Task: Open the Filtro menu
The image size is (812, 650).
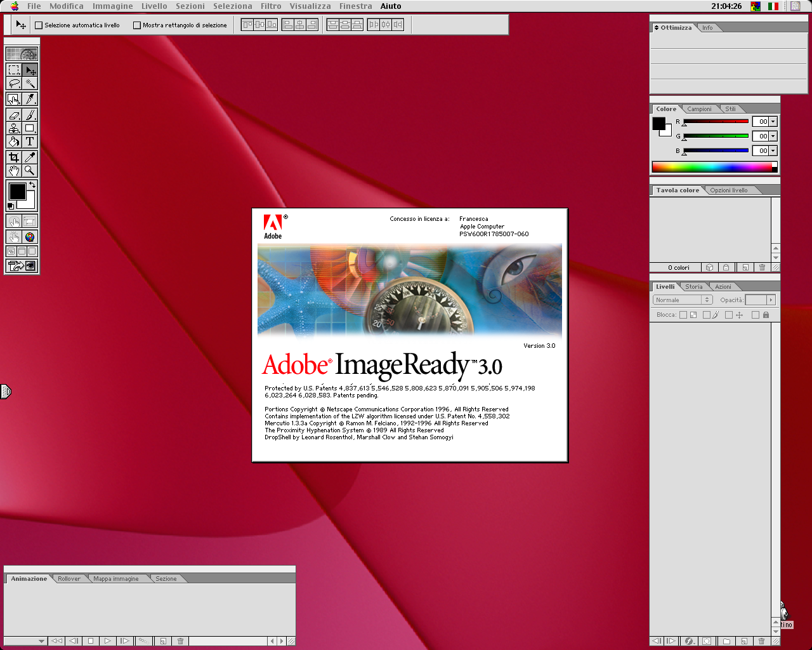Action: click(271, 6)
